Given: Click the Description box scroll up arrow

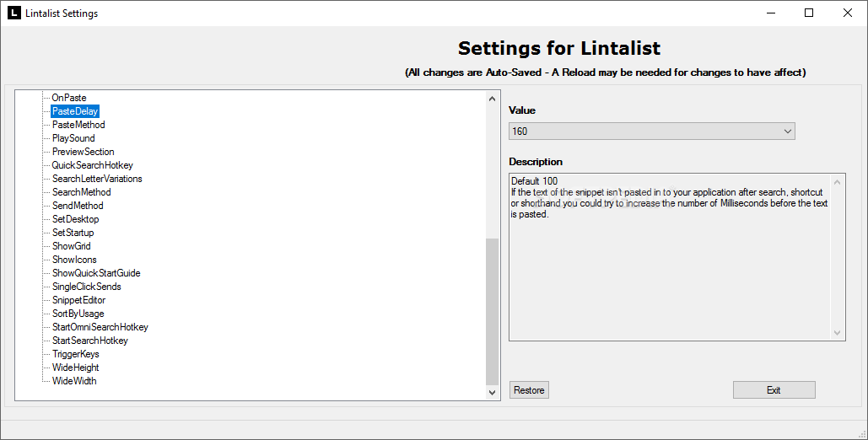Looking at the screenshot, I should tap(837, 181).
